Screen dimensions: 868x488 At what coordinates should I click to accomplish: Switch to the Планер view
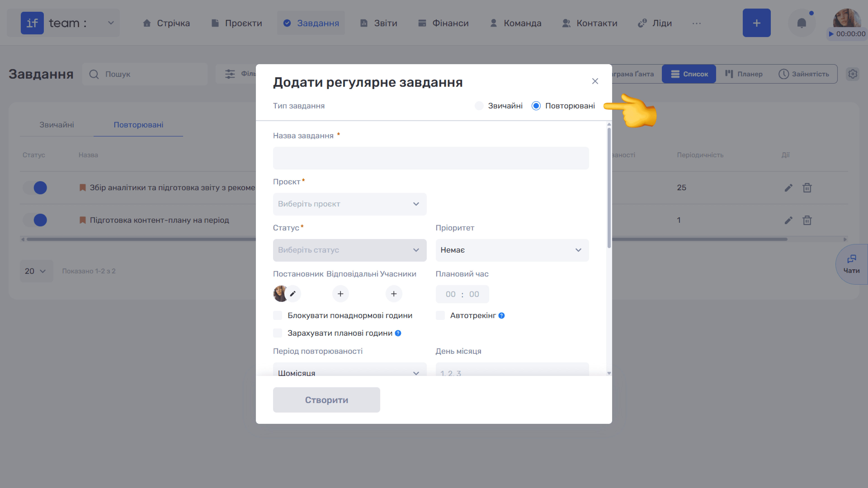point(744,74)
